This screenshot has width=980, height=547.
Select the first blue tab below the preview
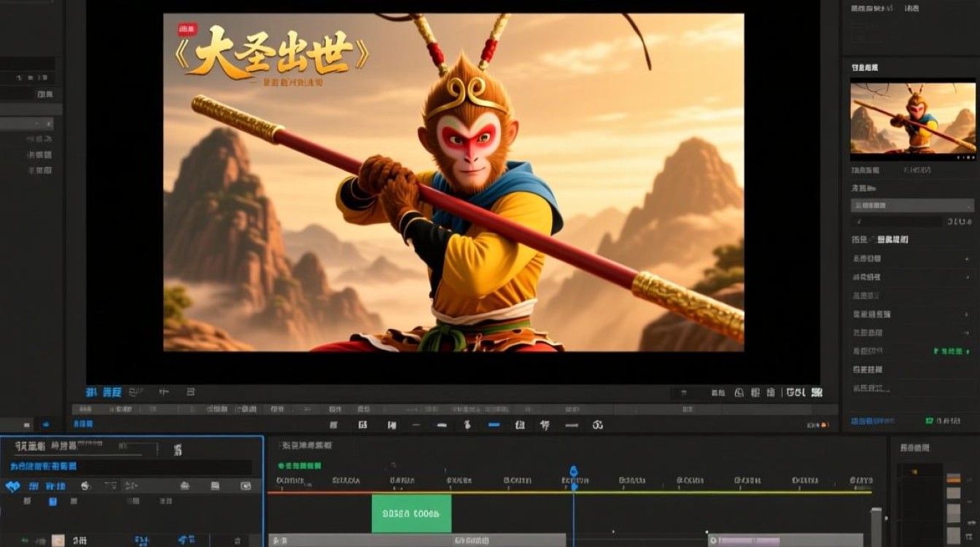pos(91,392)
